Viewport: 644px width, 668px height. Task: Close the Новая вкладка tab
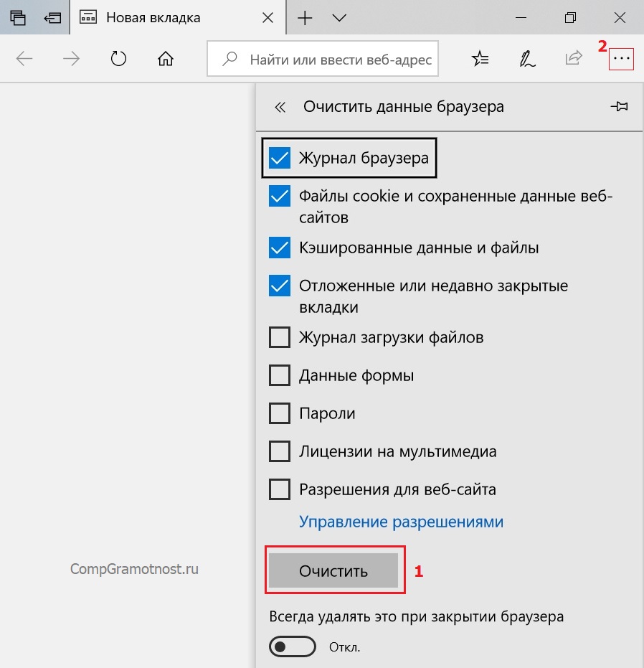point(267,17)
